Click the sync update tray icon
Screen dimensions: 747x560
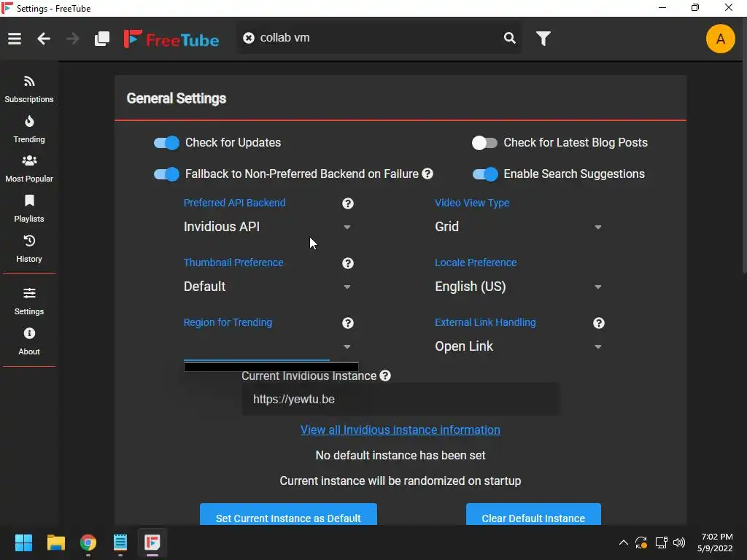pyautogui.click(x=641, y=542)
